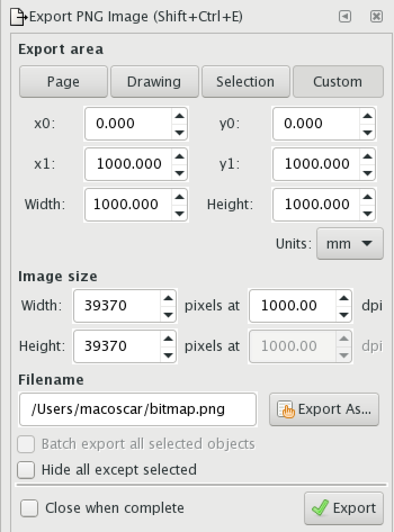Check Batch export all selected objects

(x=26, y=444)
